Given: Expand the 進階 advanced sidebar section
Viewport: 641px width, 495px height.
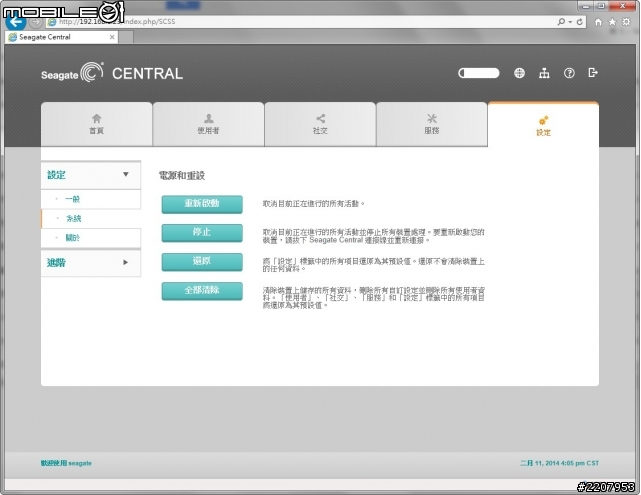Looking at the screenshot, I should (91, 262).
